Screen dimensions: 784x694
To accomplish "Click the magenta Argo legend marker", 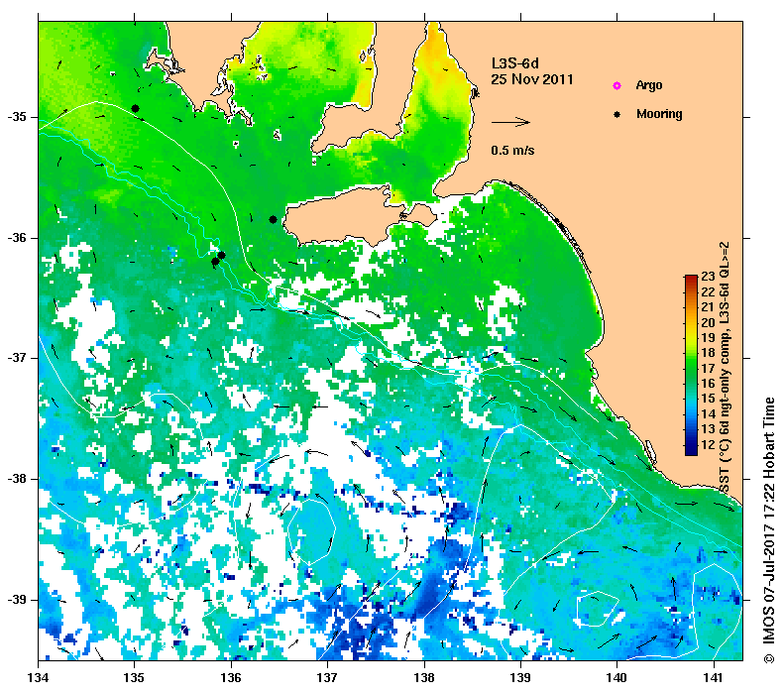I will (x=617, y=86).
